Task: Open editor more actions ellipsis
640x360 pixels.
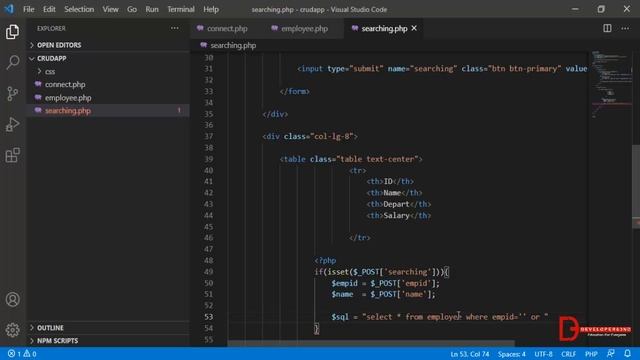Action: coord(625,28)
